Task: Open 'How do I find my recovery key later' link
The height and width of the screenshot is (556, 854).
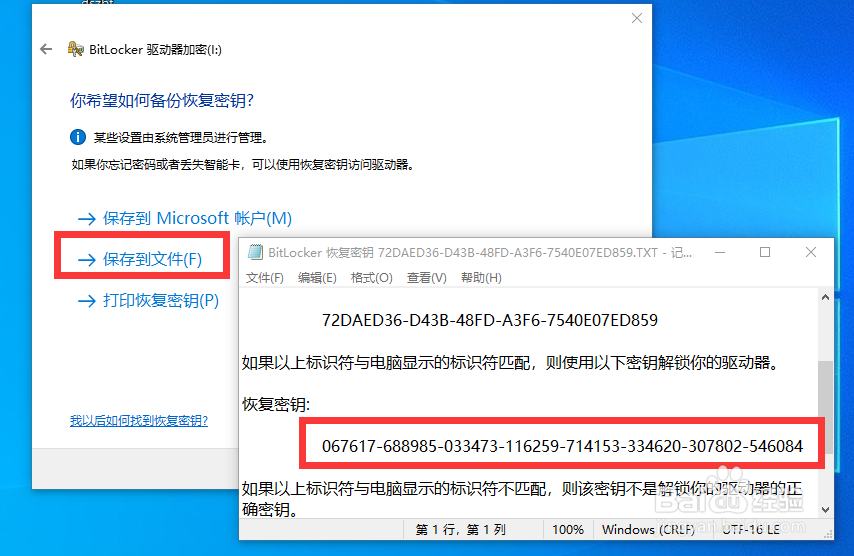Action: click(139, 420)
